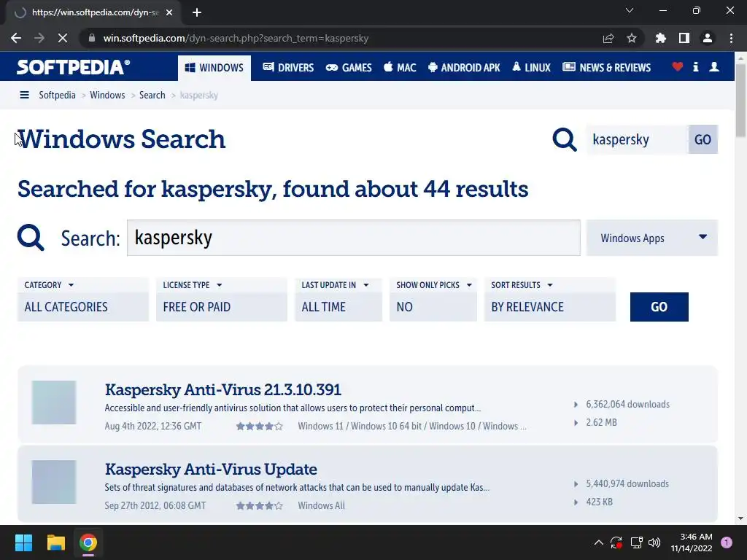Show hidden system tray icons
This screenshot has width=747, height=560.
point(599,542)
